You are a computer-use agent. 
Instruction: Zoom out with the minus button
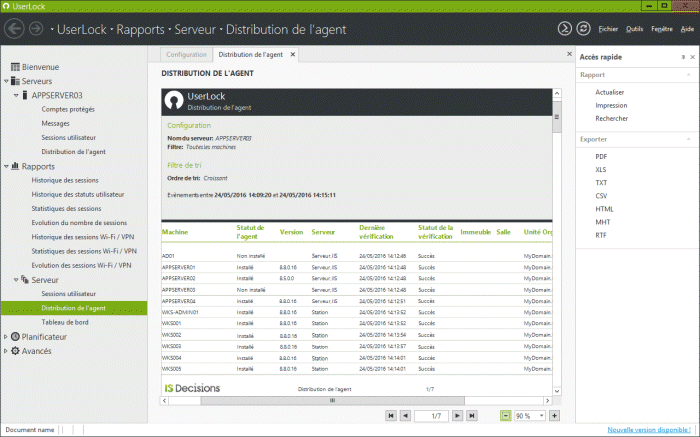[x=505, y=416]
